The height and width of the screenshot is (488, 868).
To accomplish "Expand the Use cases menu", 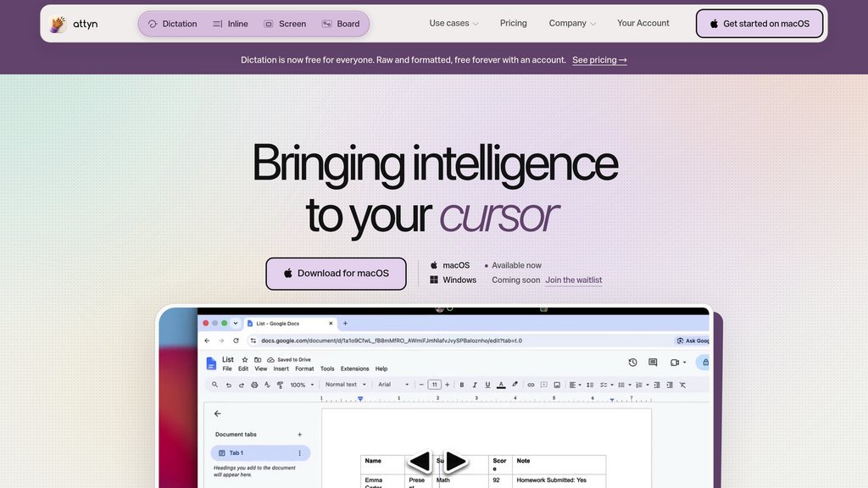I will (x=454, y=23).
